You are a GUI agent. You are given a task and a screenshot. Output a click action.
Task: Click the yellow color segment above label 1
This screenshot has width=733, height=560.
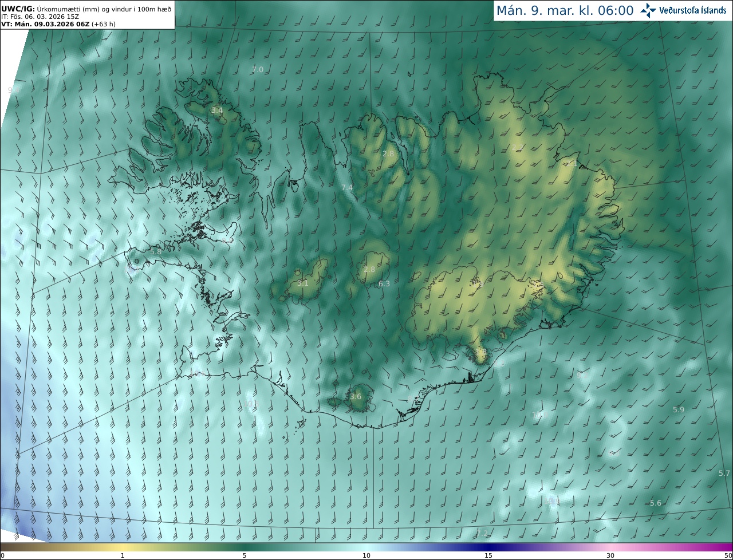(123, 547)
